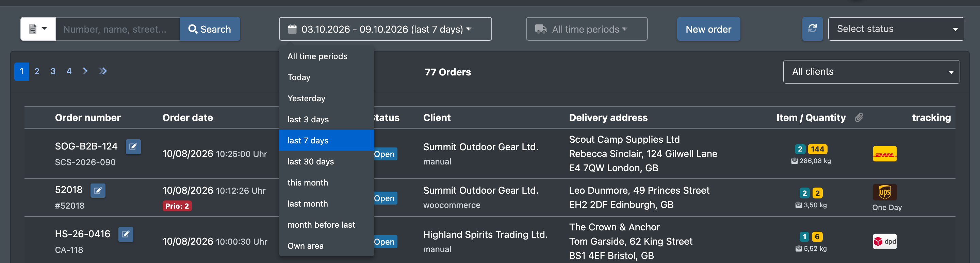Open the 03.10.2026 - 09.10.2026 date range dropdown
The width and height of the screenshot is (980, 263).
[385, 29]
